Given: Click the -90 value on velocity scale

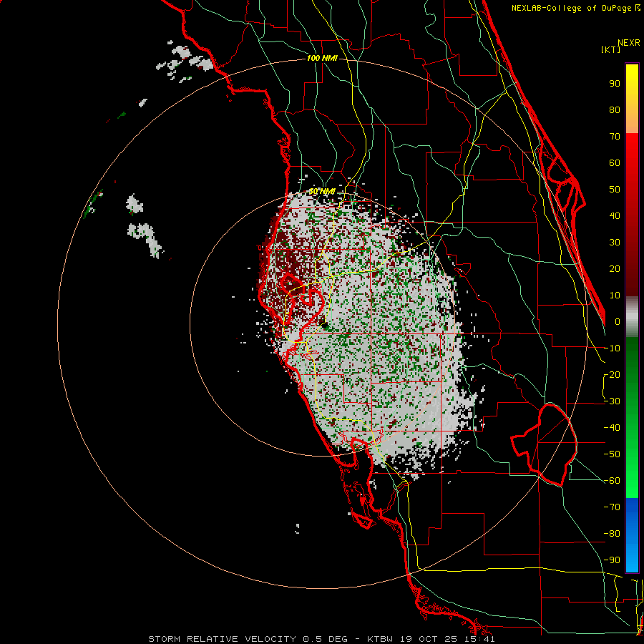Looking at the screenshot, I should 612,560.
